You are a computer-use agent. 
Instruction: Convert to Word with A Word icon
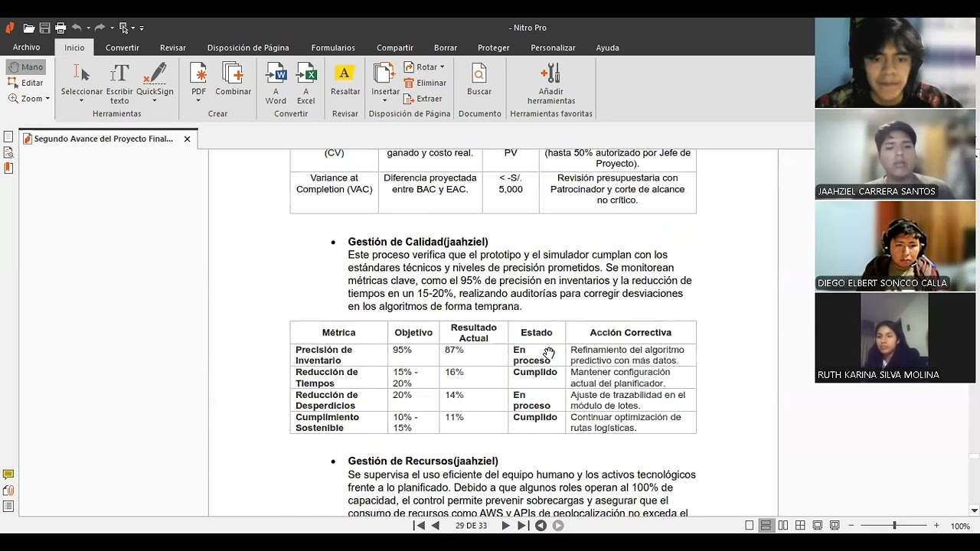(276, 73)
